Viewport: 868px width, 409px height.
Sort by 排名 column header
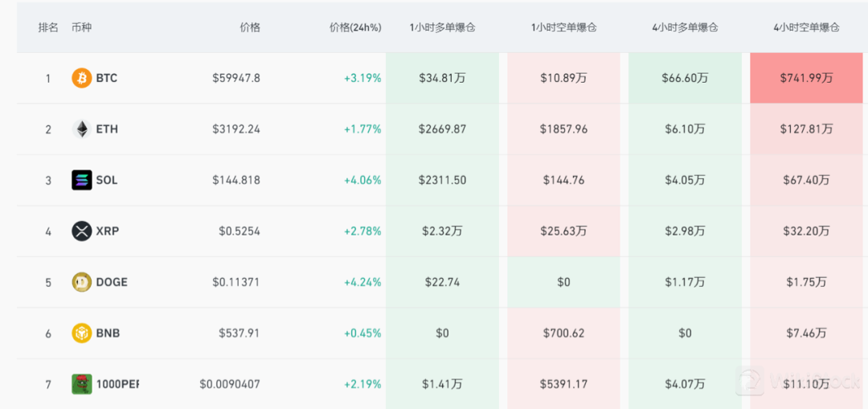click(48, 27)
